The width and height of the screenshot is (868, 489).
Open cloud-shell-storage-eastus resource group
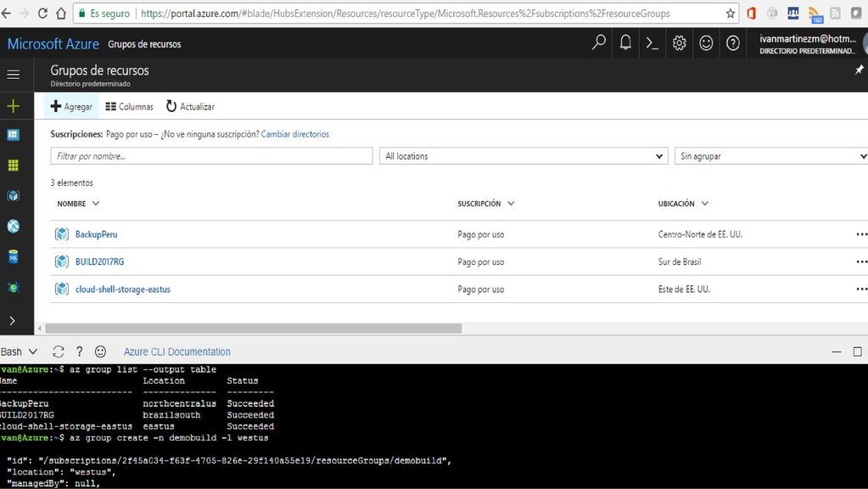[123, 289]
